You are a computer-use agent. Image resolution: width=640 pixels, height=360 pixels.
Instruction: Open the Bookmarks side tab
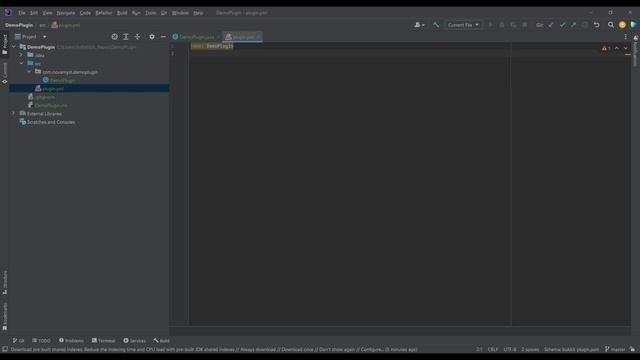coord(4,316)
